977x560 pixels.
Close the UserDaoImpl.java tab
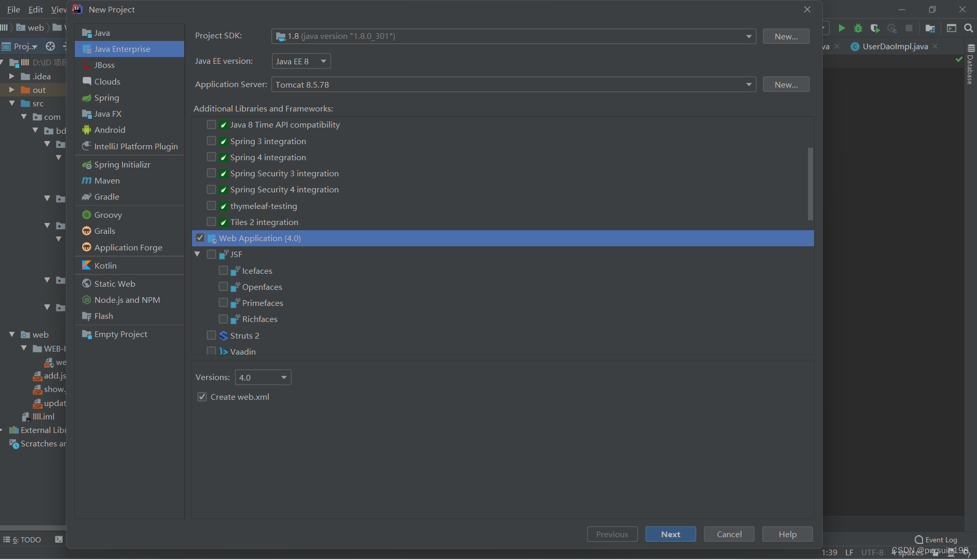tap(935, 46)
